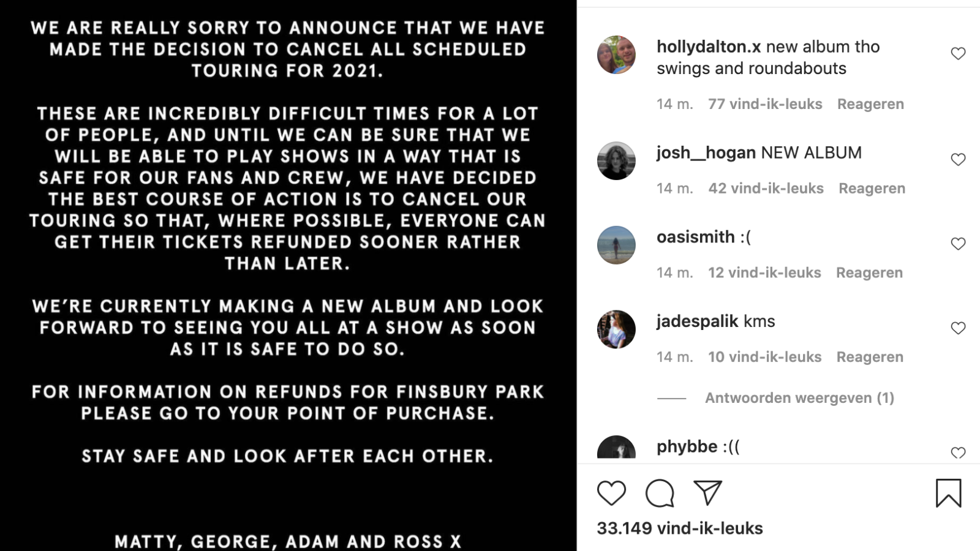
Task: Save post with the bookmark icon
Action: click(948, 493)
